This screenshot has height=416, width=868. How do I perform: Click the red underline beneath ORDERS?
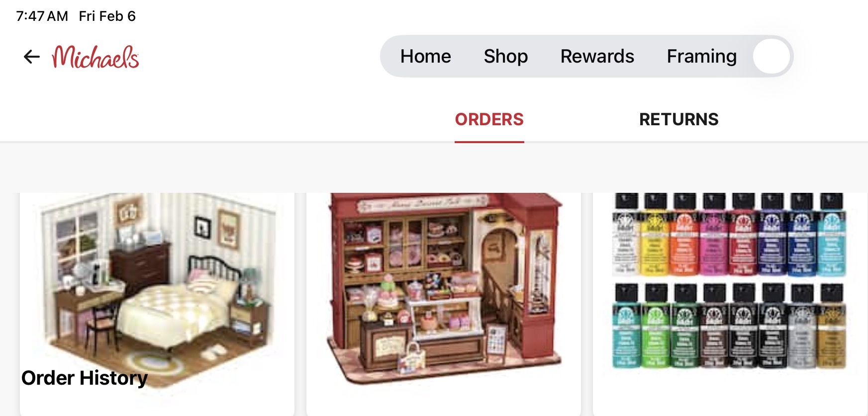pos(489,142)
